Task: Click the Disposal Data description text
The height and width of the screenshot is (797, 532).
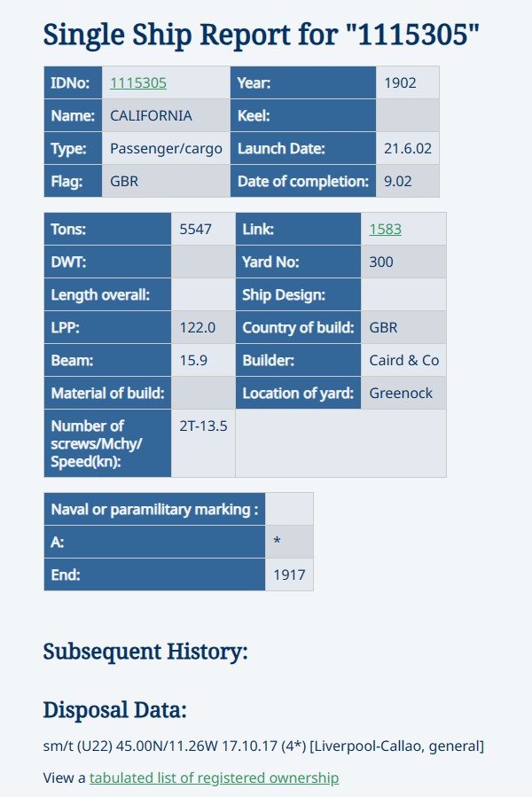Action: pyautogui.click(x=263, y=746)
